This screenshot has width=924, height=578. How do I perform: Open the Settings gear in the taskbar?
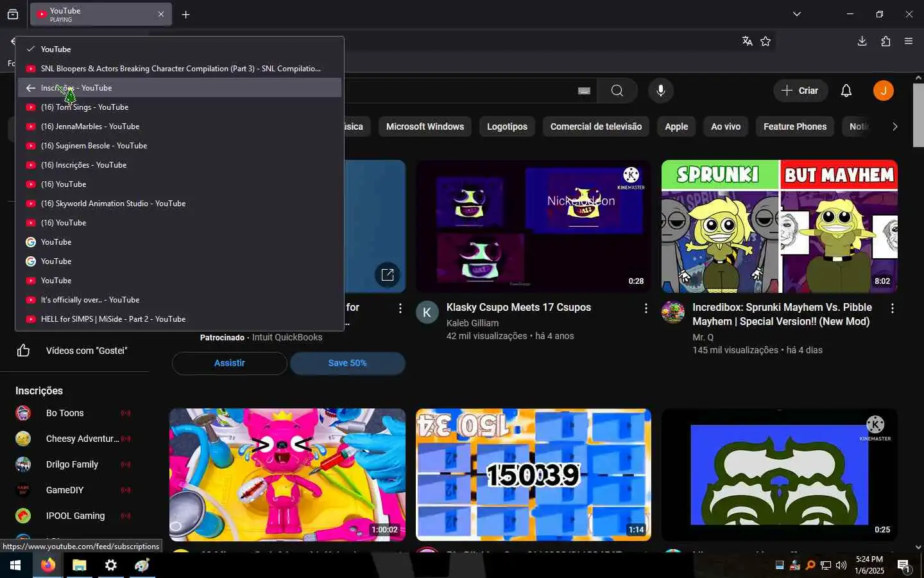110,565
